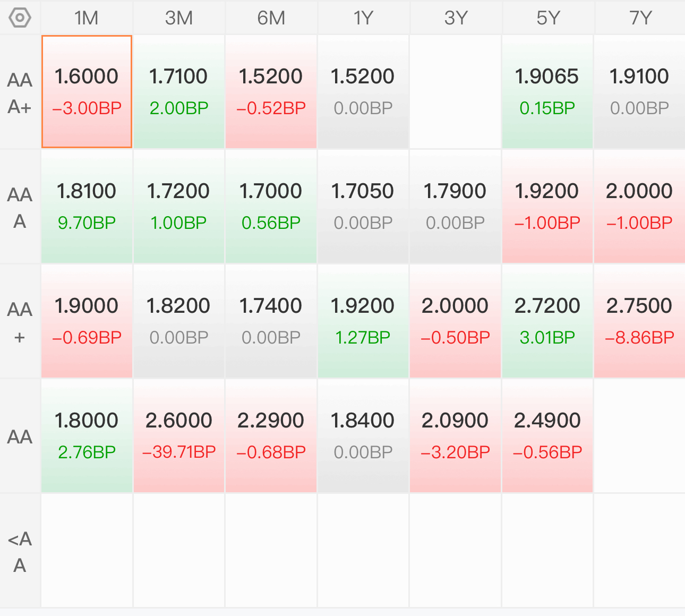
Task: Click the AA+ row label
Action: pyautogui.click(x=20, y=322)
